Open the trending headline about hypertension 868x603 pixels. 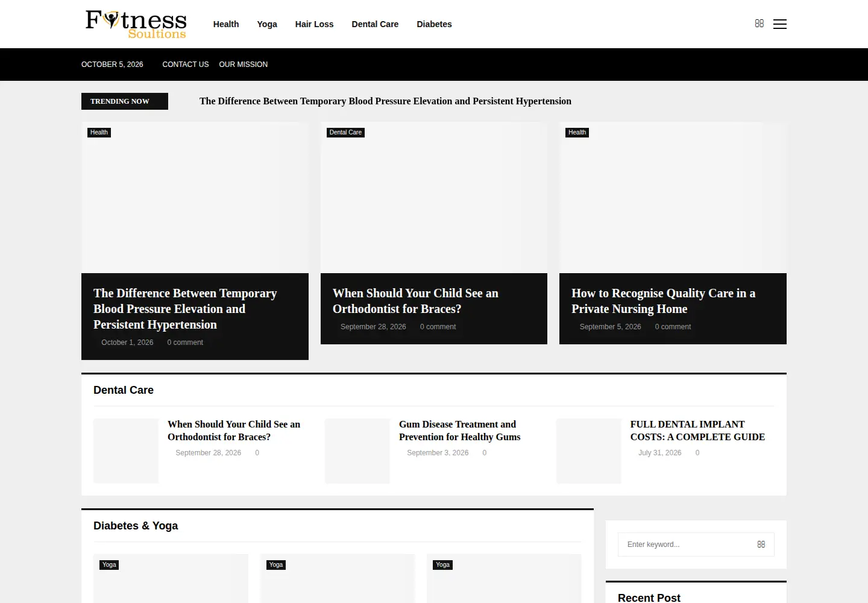[x=385, y=101]
